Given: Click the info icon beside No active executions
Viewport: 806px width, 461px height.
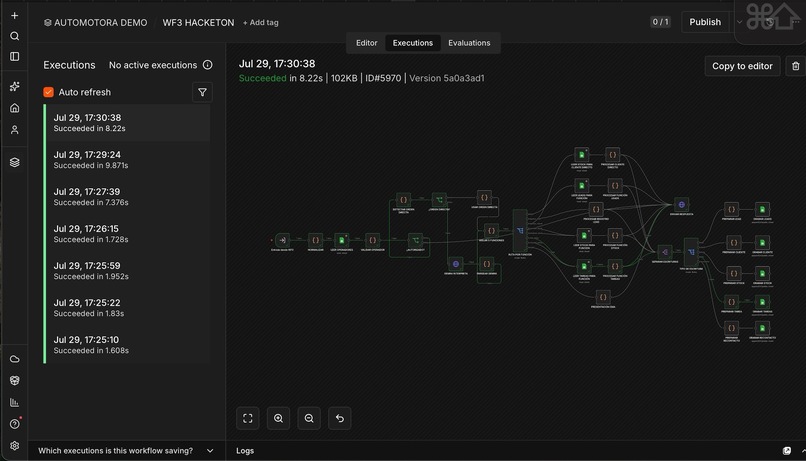Looking at the screenshot, I should point(207,65).
